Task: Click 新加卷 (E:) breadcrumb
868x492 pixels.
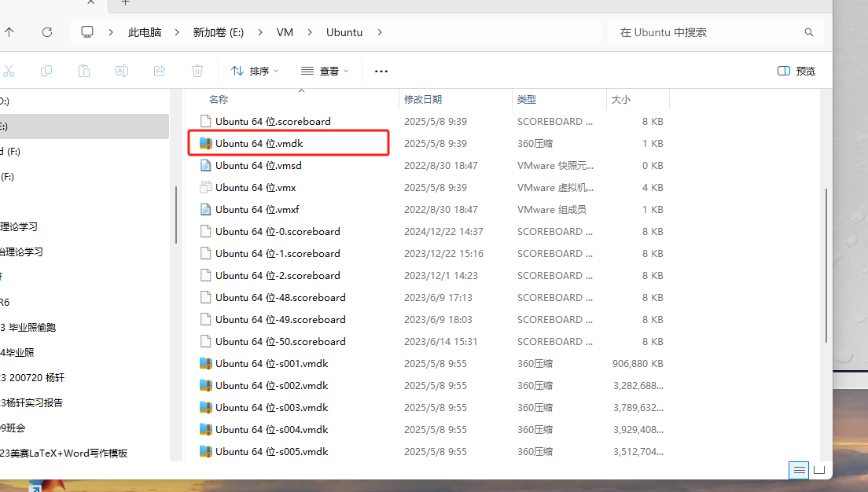Action: 218,32
